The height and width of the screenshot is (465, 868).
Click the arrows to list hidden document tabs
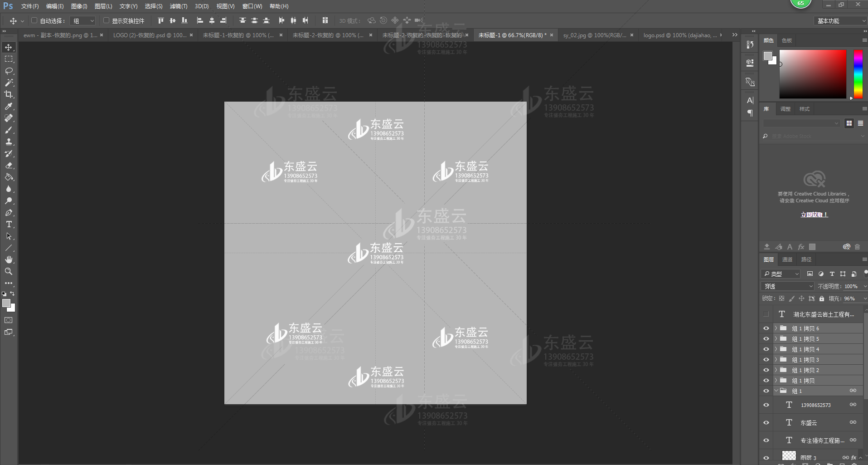click(x=734, y=34)
